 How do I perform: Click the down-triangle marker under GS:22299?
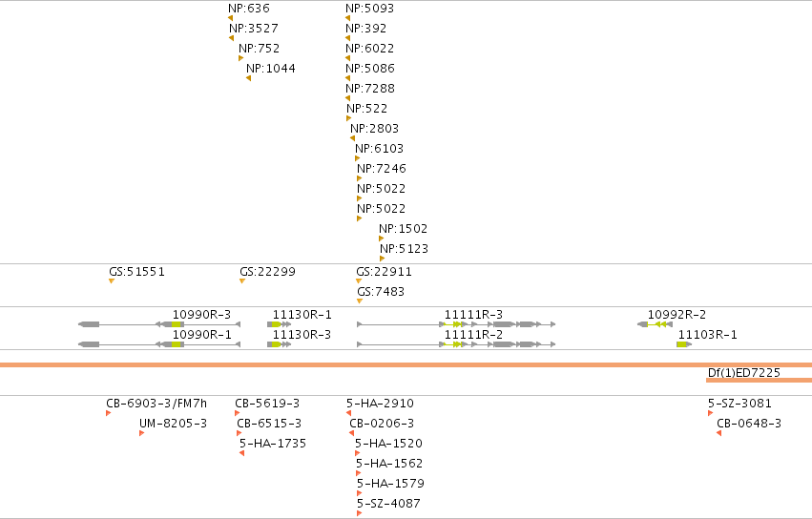tap(241, 281)
